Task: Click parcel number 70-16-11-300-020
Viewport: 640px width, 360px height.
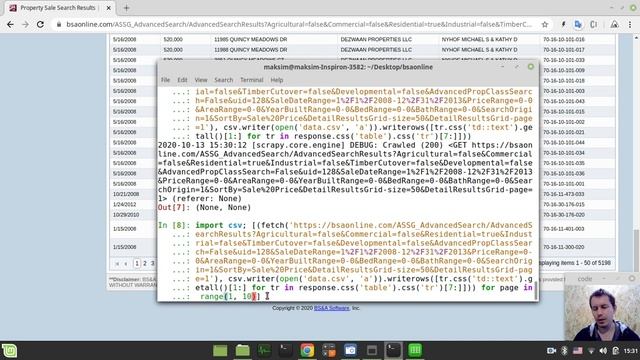Action: click(x=564, y=247)
